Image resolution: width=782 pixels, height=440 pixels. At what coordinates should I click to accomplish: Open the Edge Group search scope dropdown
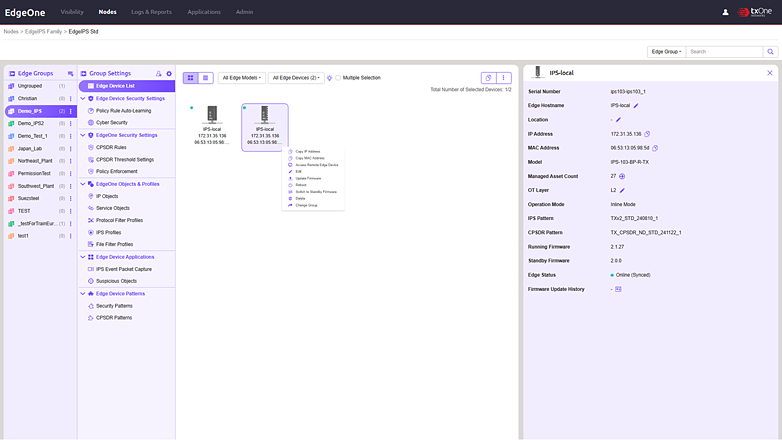click(666, 51)
